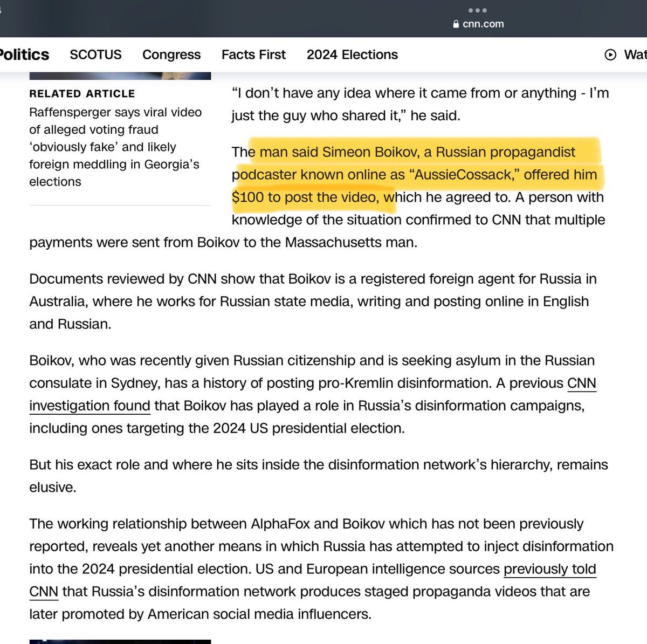Tap the lock icon beside cnn.com

pyautogui.click(x=456, y=24)
